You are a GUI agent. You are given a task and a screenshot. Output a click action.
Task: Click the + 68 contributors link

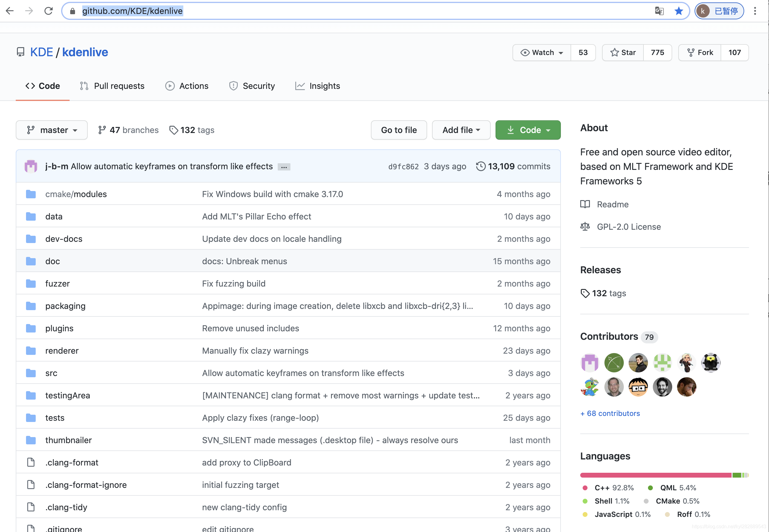click(611, 414)
